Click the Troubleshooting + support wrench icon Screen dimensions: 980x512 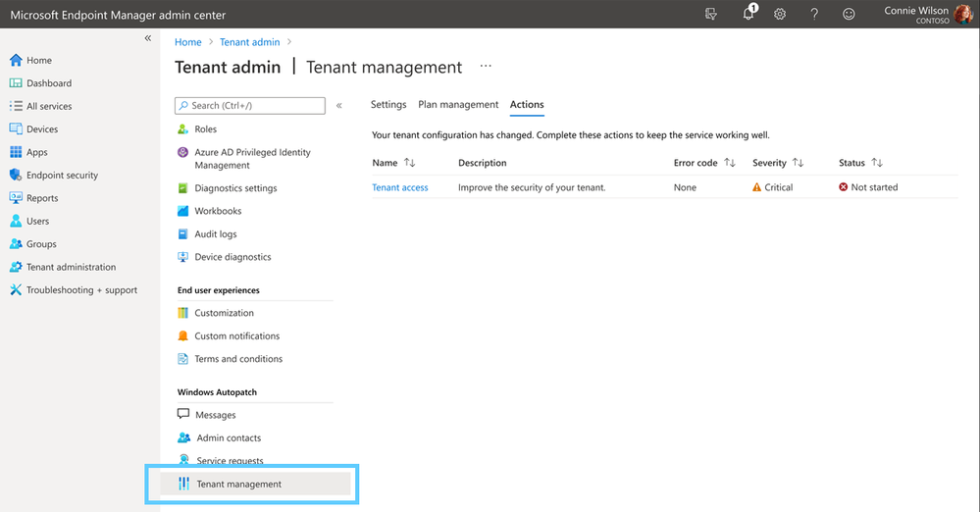[x=16, y=290]
